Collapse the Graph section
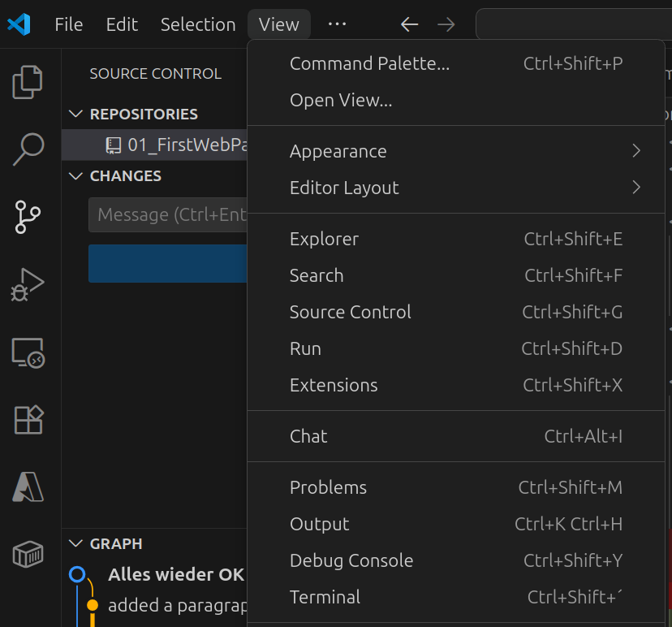This screenshot has width=672, height=627. coord(76,543)
